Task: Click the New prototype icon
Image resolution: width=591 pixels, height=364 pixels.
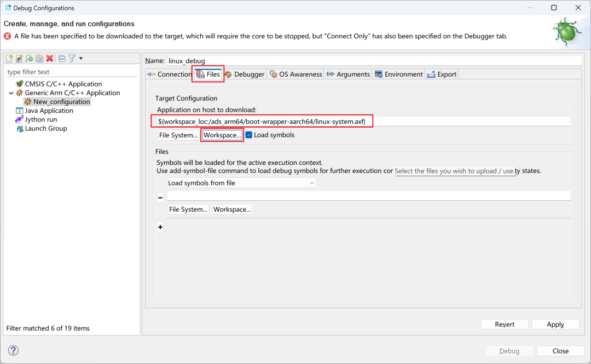Action: click(19, 59)
